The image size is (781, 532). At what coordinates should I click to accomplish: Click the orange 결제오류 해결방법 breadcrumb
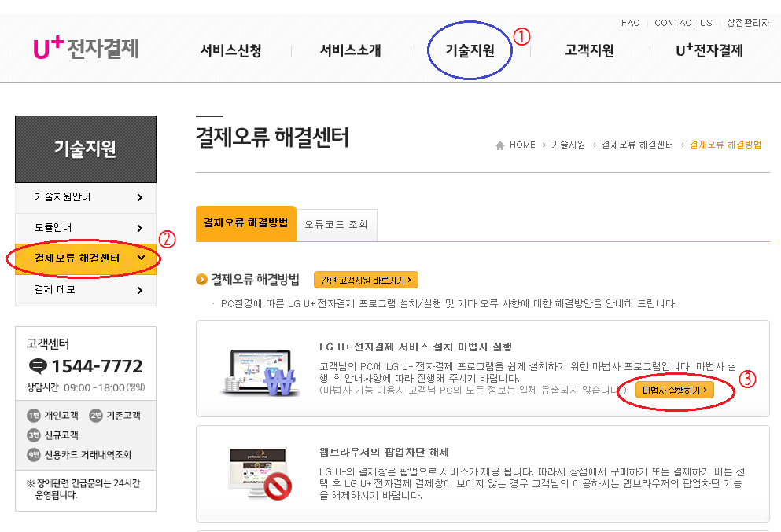click(x=726, y=145)
